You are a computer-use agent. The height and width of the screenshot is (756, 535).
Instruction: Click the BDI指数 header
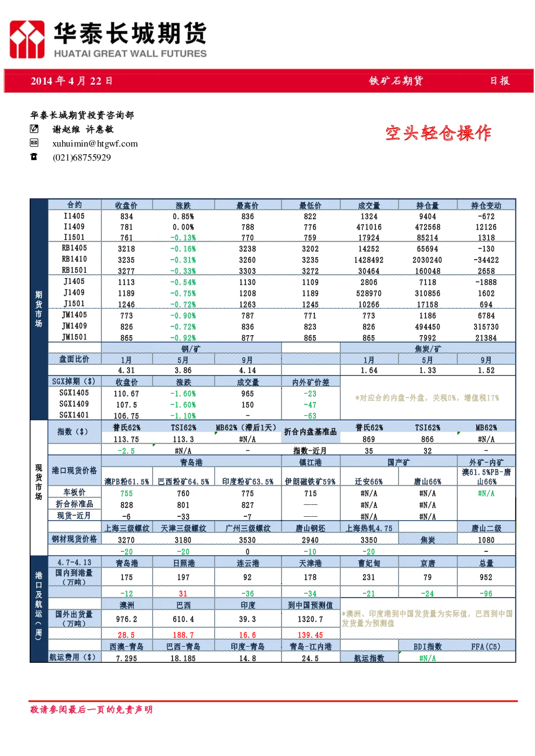(427, 647)
